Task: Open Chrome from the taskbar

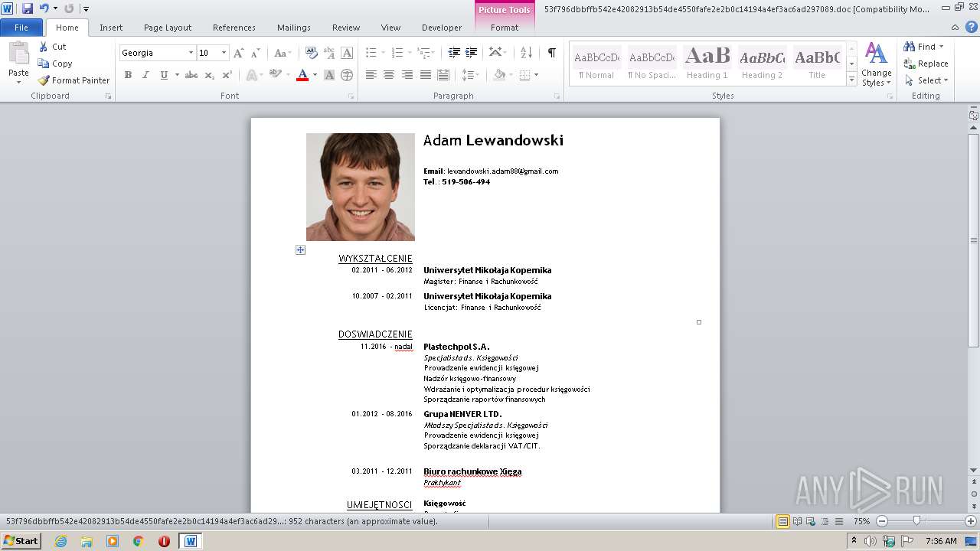Action: [x=139, y=541]
